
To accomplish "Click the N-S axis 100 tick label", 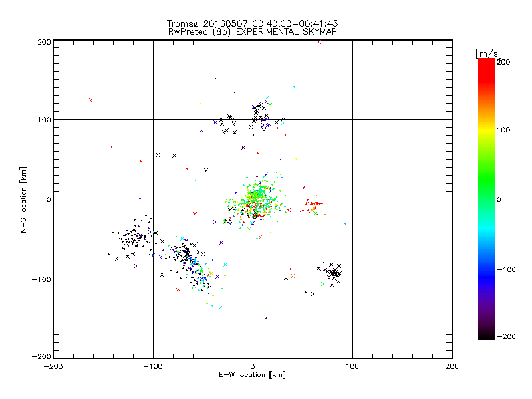I will (45, 120).
